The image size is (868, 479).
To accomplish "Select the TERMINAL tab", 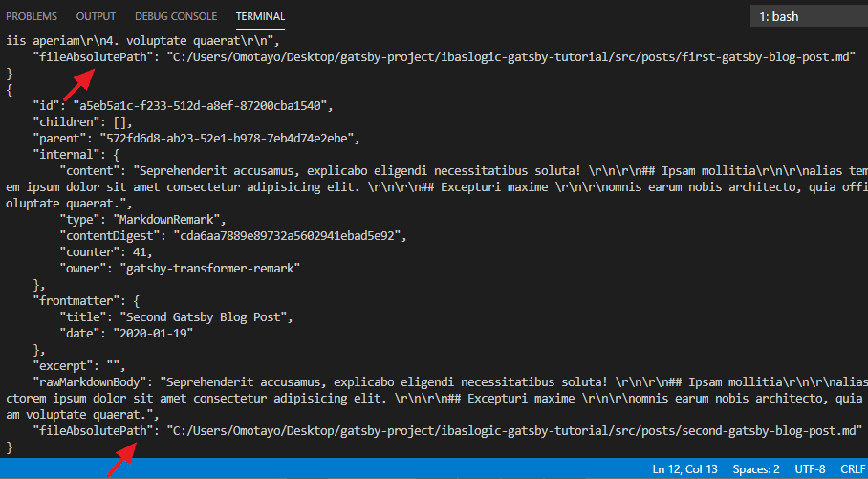I will (260, 16).
